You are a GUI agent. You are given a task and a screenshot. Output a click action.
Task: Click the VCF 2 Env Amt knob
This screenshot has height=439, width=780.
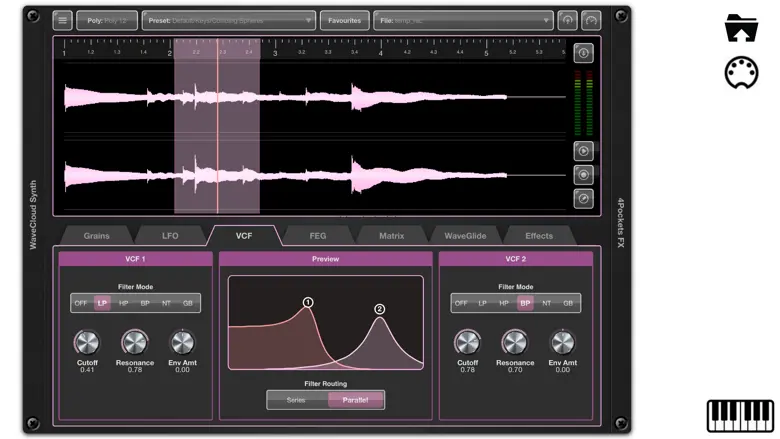563,343
